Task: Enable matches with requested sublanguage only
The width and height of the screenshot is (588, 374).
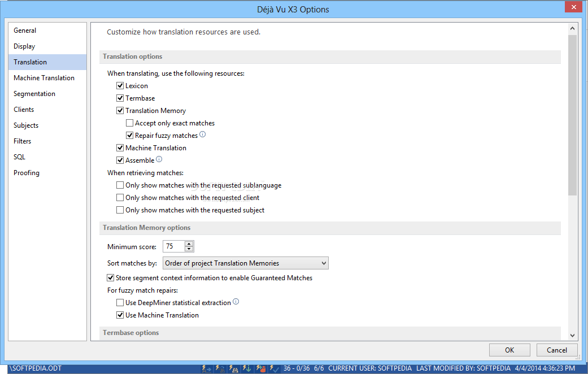Action: (120, 185)
